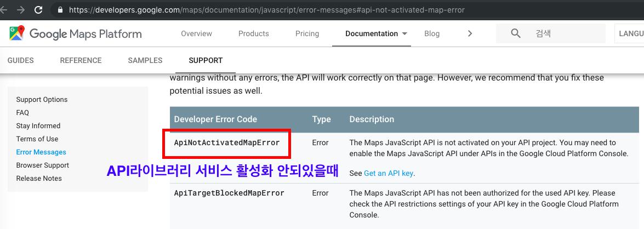Open FAQ in the sidebar
644x229 pixels.
point(22,112)
